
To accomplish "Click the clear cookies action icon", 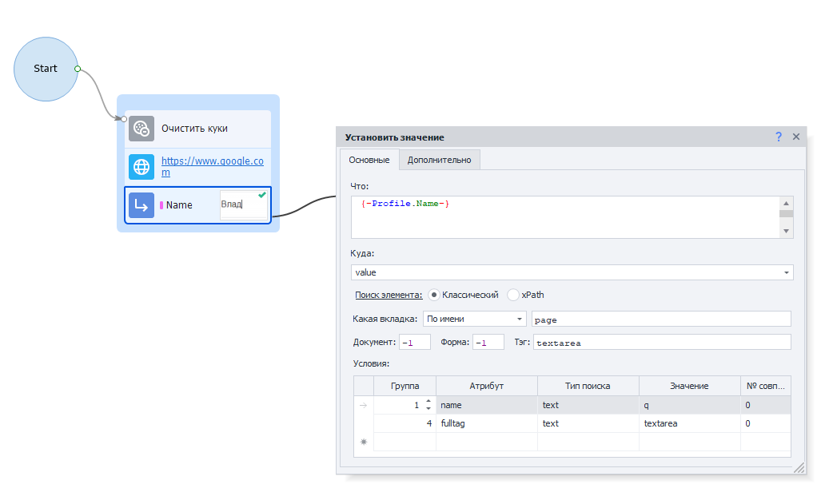I will [x=141, y=129].
